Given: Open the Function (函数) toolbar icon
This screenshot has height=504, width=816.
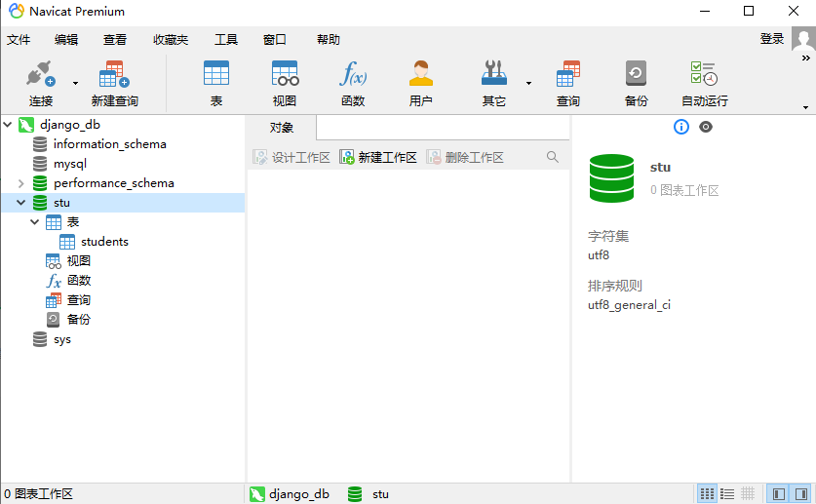Looking at the screenshot, I should [x=353, y=73].
